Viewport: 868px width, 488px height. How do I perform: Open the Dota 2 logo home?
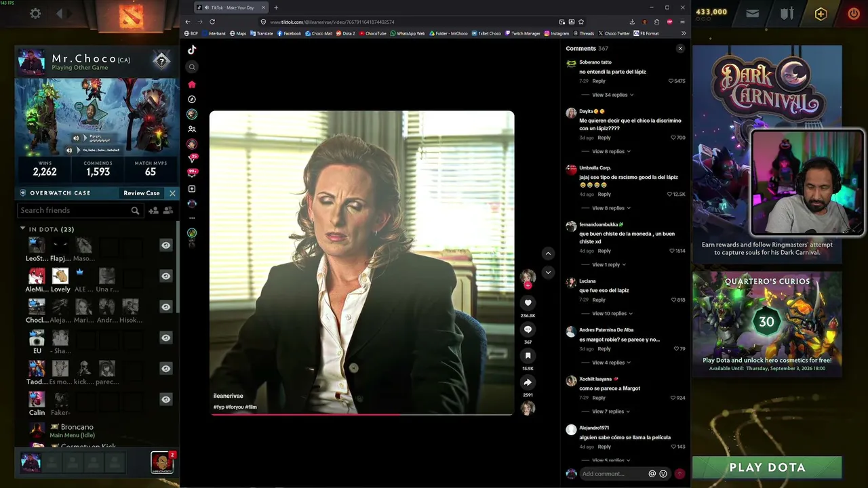pyautogui.click(x=131, y=16)
